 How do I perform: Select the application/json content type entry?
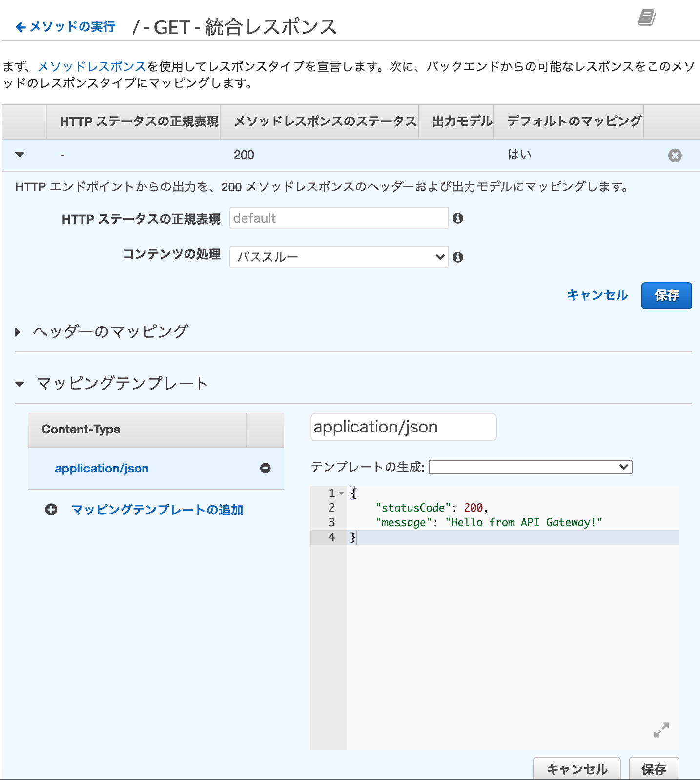click(x=102, y=469)
